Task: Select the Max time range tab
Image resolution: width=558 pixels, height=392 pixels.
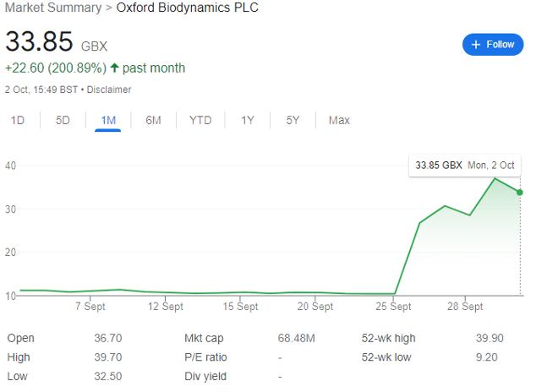Action: [x=339, y=120]
